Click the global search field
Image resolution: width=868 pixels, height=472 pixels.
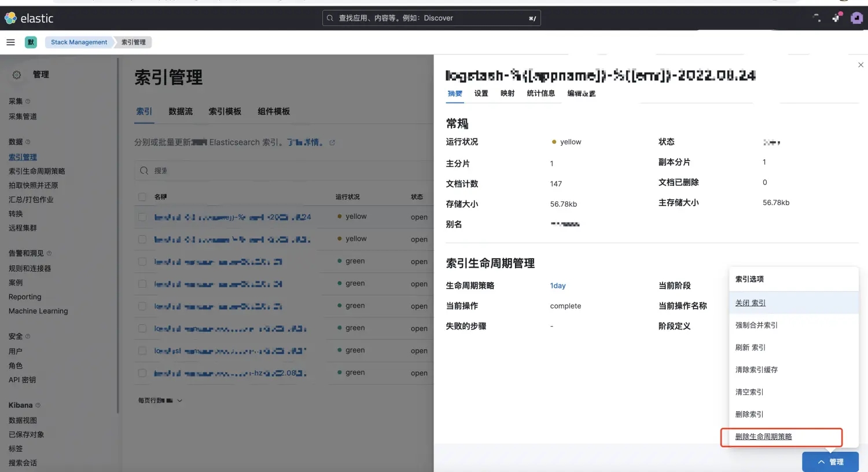pos(431,18)
